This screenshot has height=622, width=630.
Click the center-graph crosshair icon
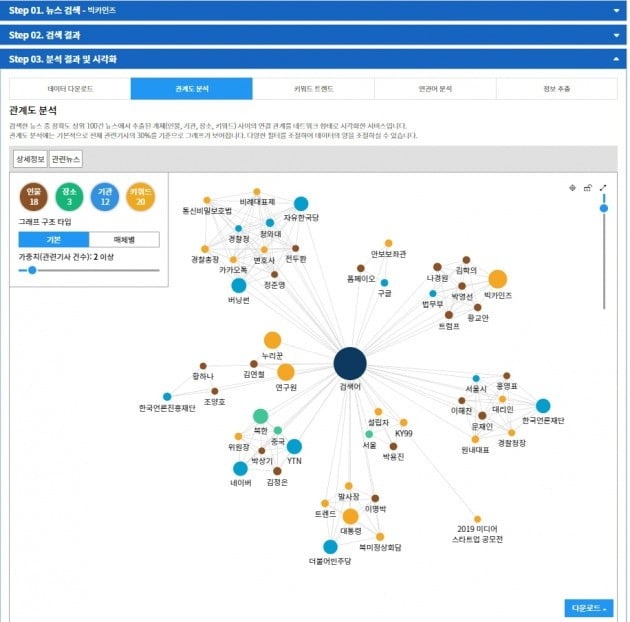coord(572,187)
